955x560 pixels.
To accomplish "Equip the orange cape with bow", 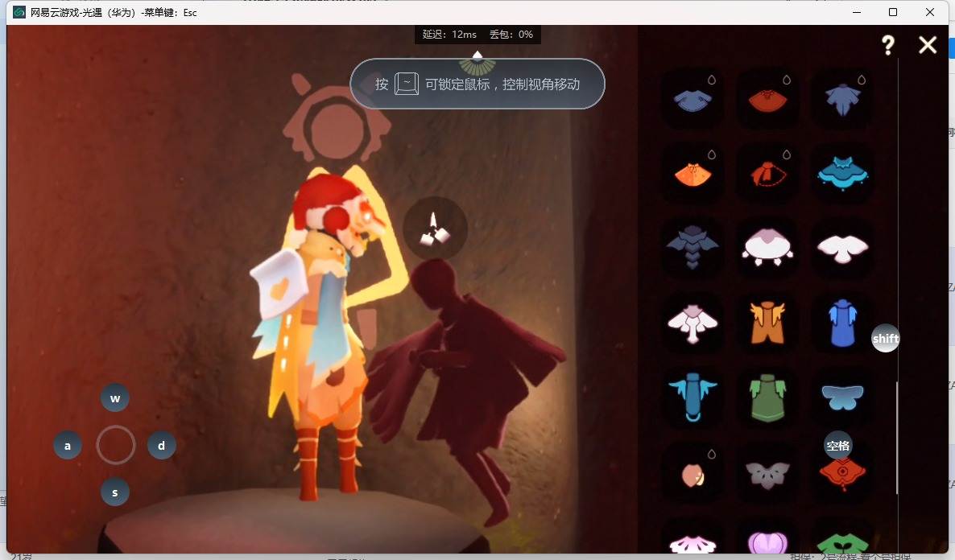I will coord(692,174).
